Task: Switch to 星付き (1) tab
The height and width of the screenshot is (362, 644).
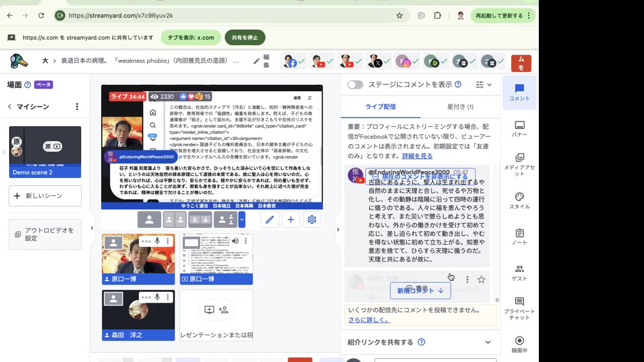Action: pos(460,107)
